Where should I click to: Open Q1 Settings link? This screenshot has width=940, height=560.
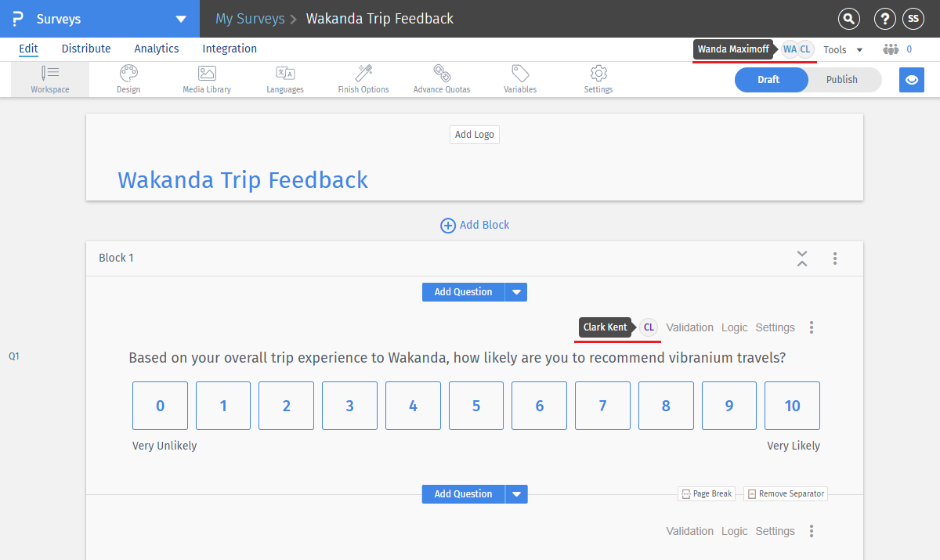(x=775, y=327)
